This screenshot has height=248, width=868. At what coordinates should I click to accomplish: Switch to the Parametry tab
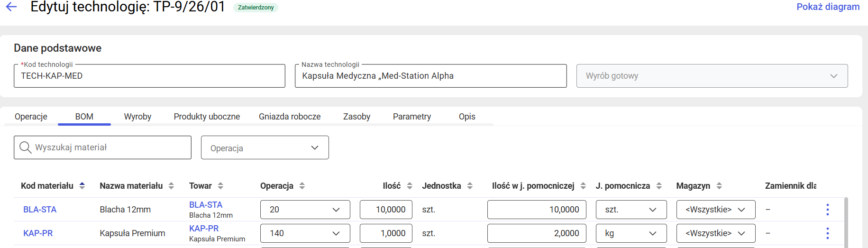point(411,117)
